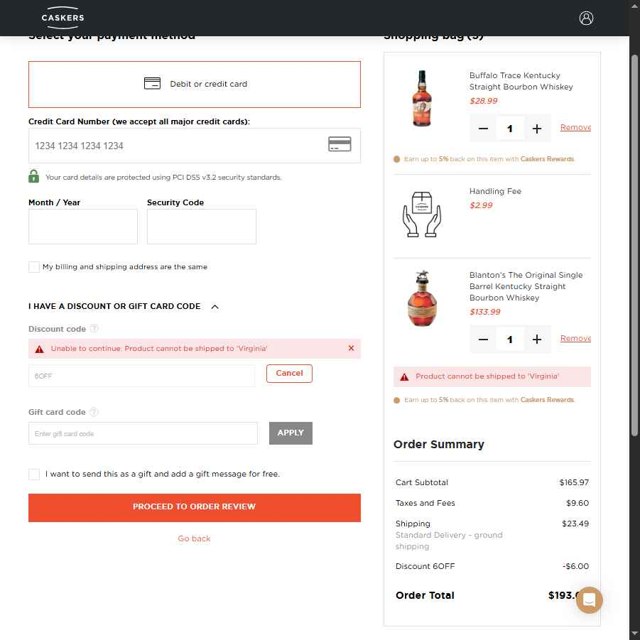Click the gift card code help icon

click(x=94, y=412)
